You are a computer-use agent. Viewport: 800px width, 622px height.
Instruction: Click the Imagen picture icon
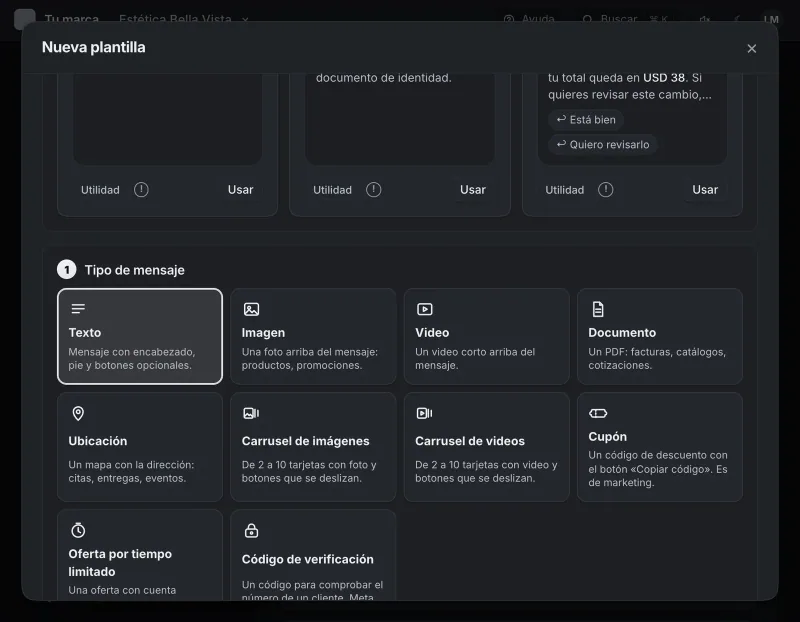252,309
